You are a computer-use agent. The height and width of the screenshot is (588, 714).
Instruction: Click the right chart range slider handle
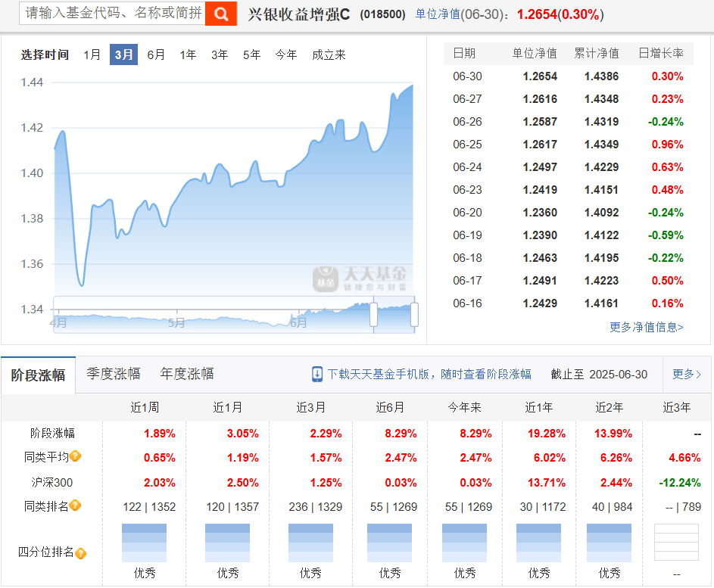point(414,315)
